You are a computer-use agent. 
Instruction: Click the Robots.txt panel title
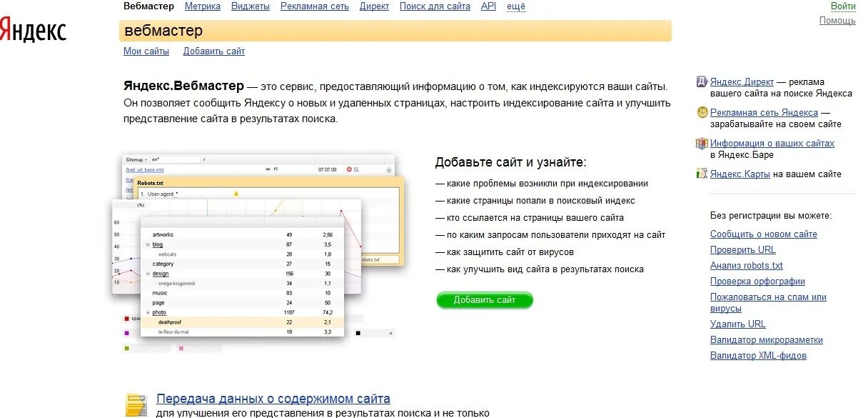151,183
